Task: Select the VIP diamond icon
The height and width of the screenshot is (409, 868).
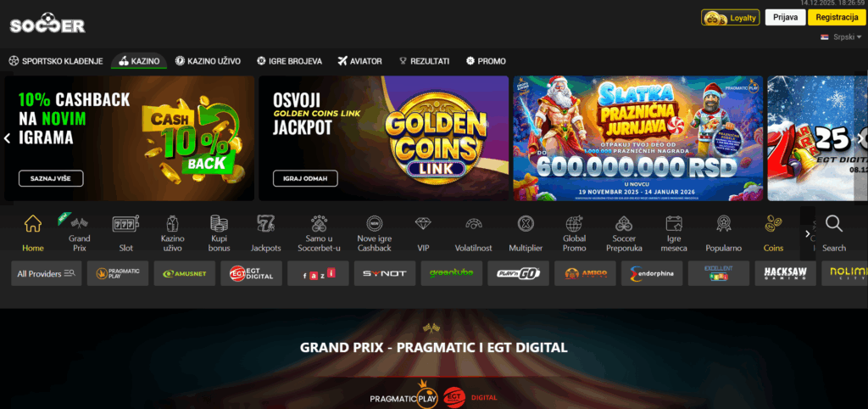Action: click(423, 223)
